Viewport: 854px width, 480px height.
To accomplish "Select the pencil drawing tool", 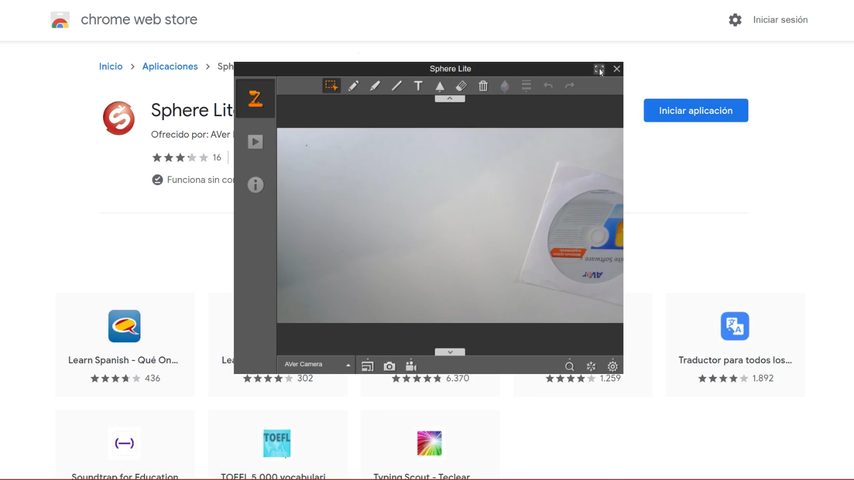I will (353, 86).
